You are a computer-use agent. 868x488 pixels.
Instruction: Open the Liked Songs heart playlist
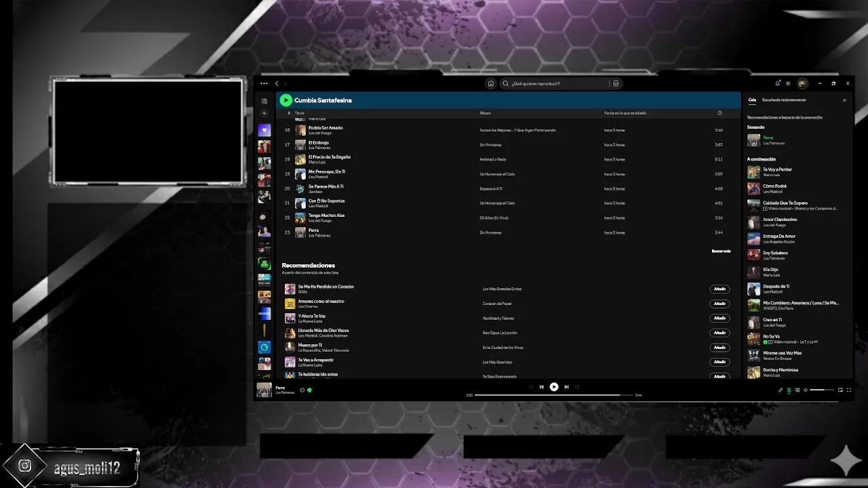[x=264, y=130]
